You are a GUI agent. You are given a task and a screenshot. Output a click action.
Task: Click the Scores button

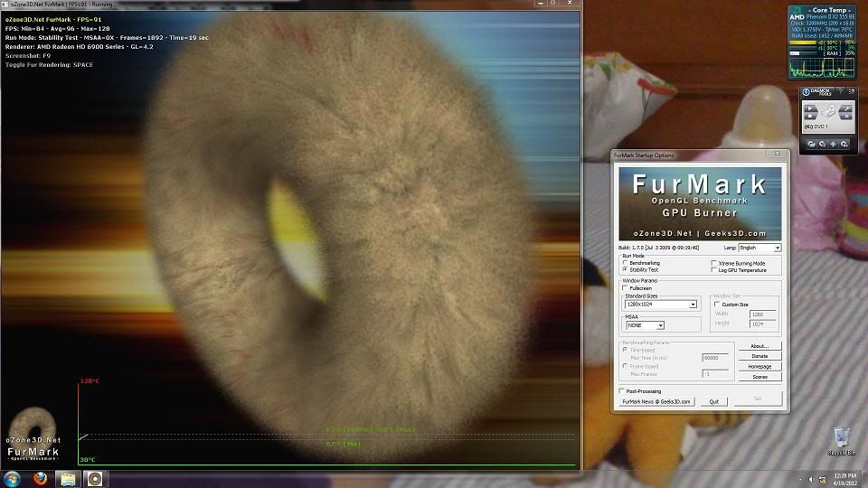pyautogui.click(x=759, y=377)
